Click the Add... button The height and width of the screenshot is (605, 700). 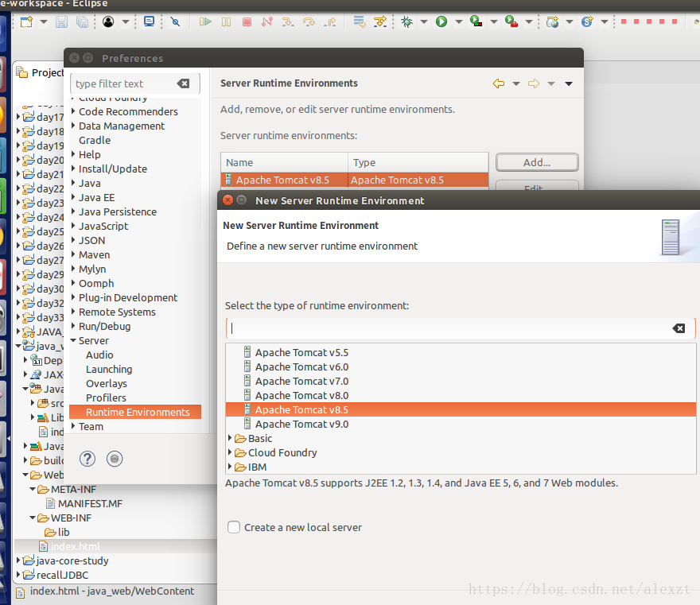(x=537, y=162)
